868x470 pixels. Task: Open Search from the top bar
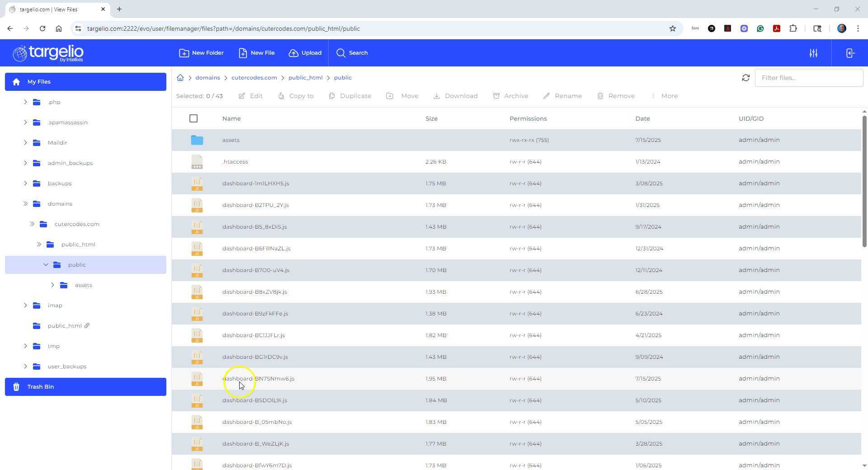pos(352,53)
